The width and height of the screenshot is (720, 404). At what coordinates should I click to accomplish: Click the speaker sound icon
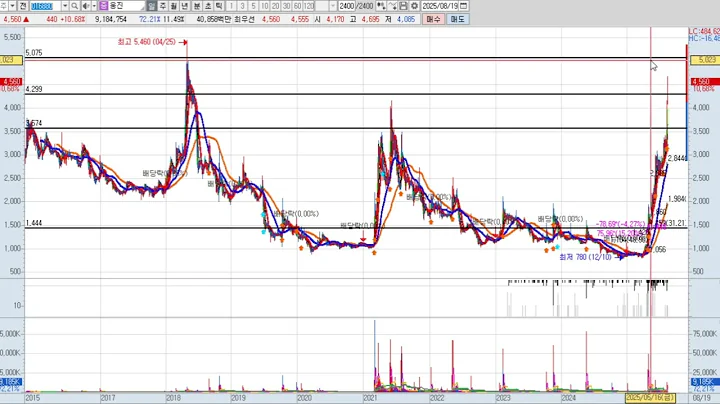point(86,6)
